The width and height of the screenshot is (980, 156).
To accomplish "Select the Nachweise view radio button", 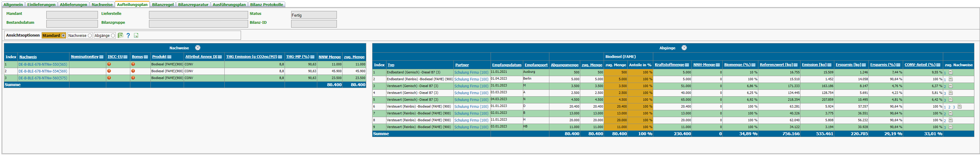I will 90,35.
